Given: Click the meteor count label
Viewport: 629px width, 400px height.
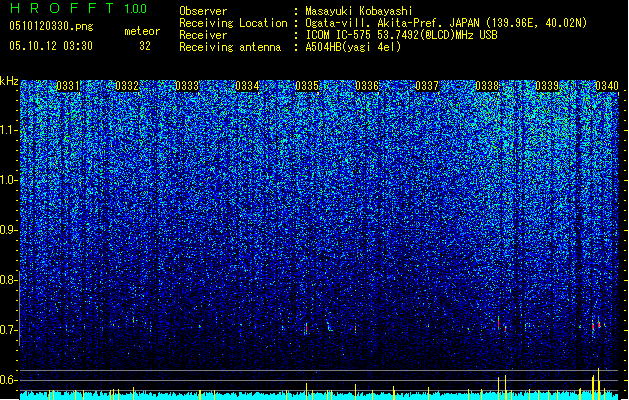Looking at the screenshot, I should tap(142, 31).
